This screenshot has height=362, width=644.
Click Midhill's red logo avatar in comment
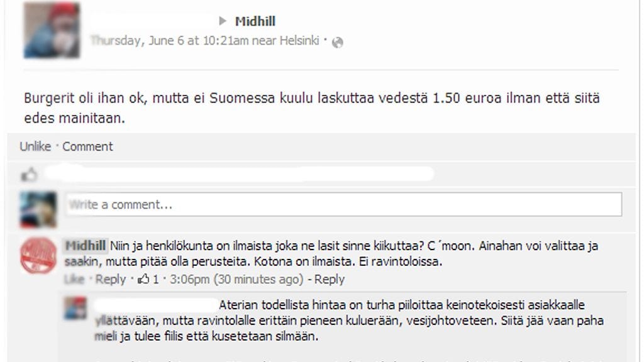(38, 256)
